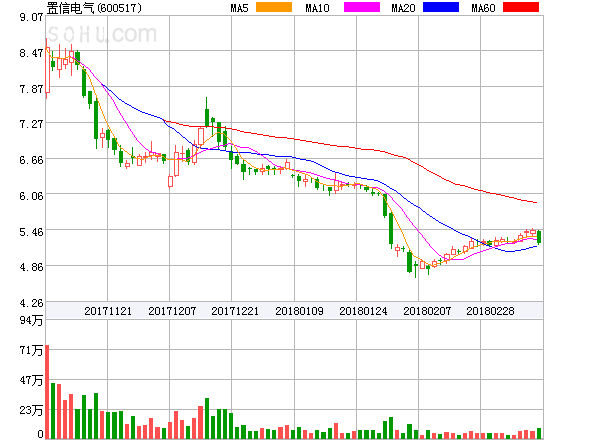Click the 7.87 price axis label
This screenshot has height=440, width=600.
(x=31, y=89)
